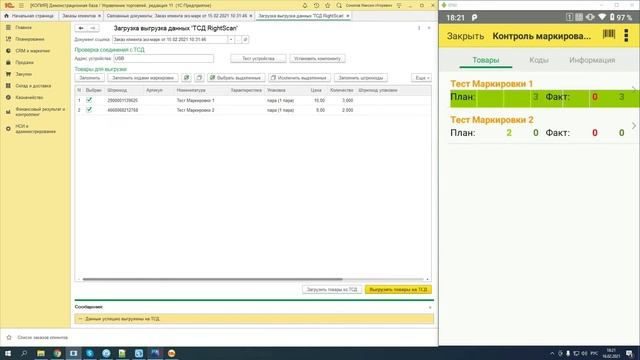640x360 pixels.
Task: Open НСИ и администрирование section
Action: point(36,129)
